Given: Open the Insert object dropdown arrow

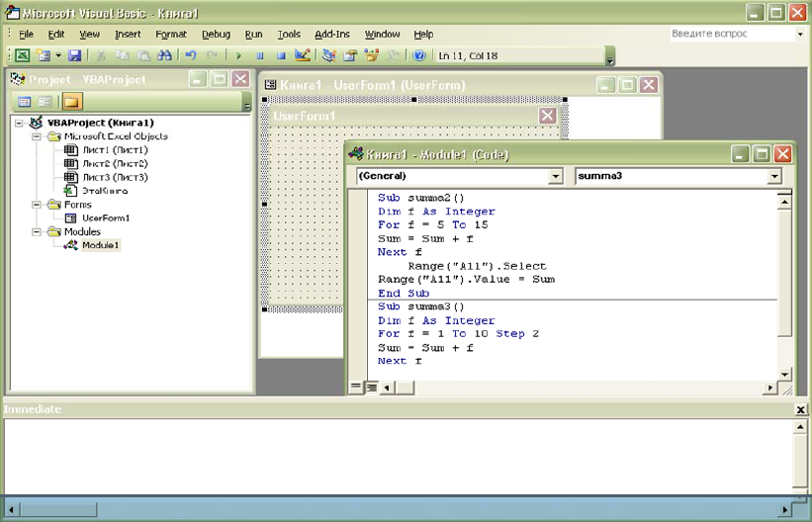Looking at the screenshot, I should pos(58,55).
